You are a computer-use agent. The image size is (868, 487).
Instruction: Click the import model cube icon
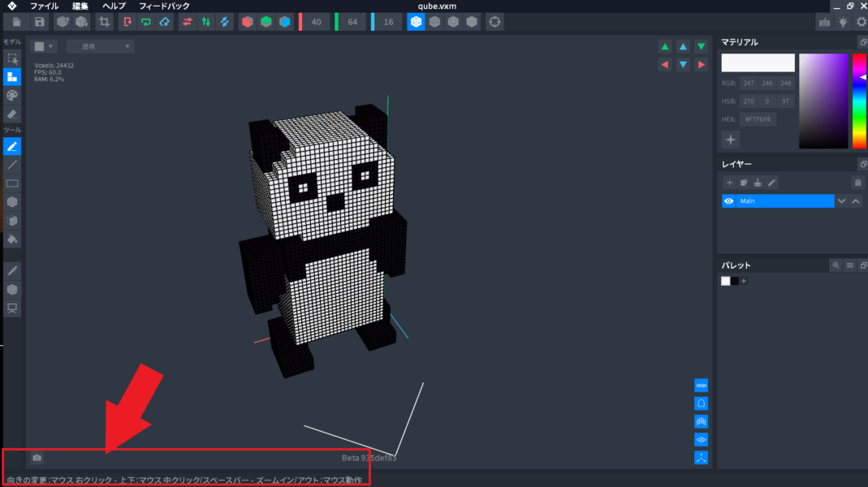click(81, 22)
